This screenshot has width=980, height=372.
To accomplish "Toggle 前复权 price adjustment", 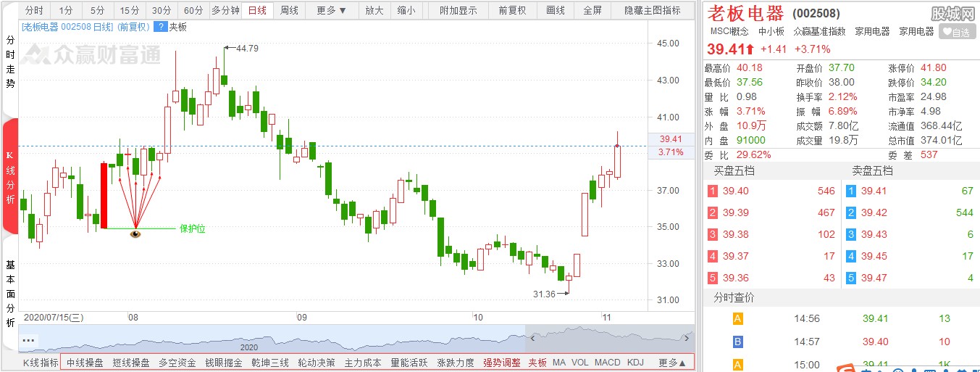I will pos(512,10).
